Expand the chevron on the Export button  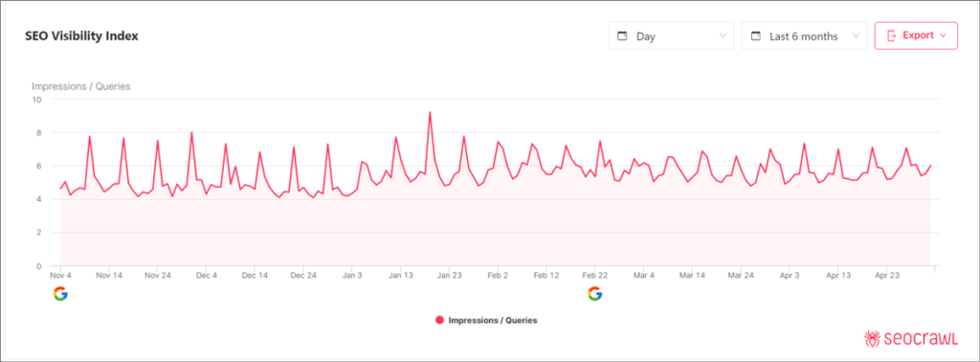tap(943, 35)
